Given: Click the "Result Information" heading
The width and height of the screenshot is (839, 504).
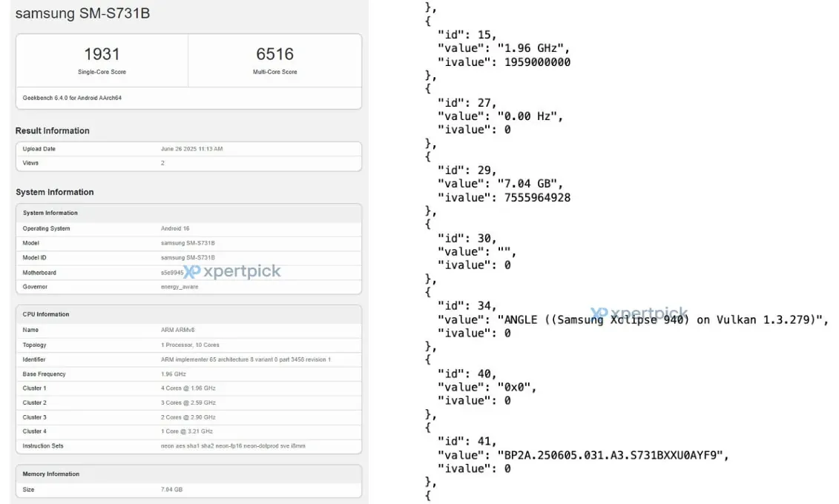Looking at the screenshot, I should (x=53, y=130).
